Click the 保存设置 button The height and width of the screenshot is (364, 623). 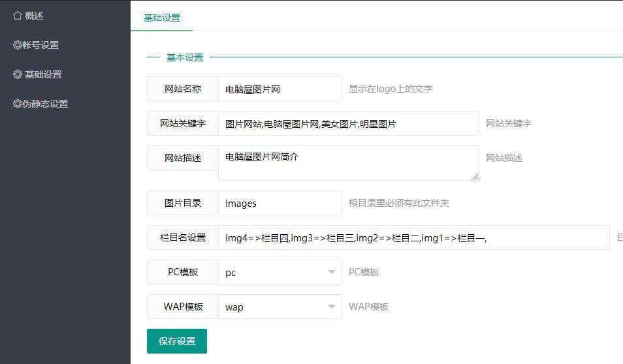(x=177, y=341)
